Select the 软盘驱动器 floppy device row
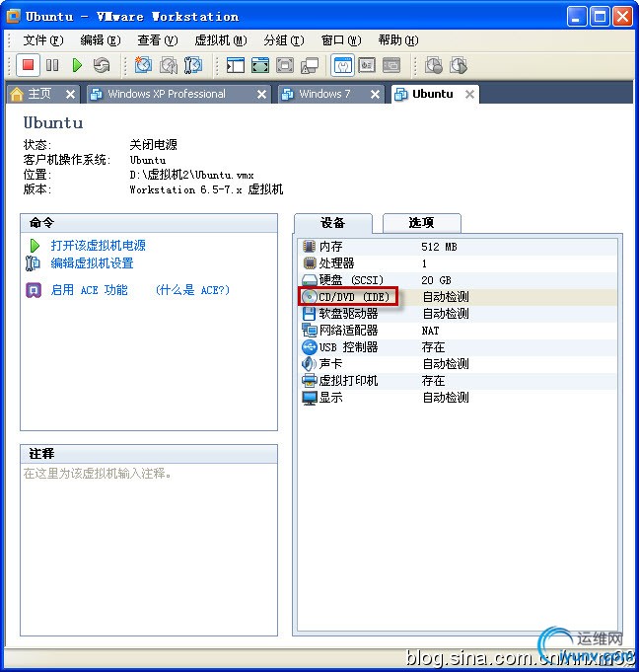The image size is (639, 672). (458, 313)
